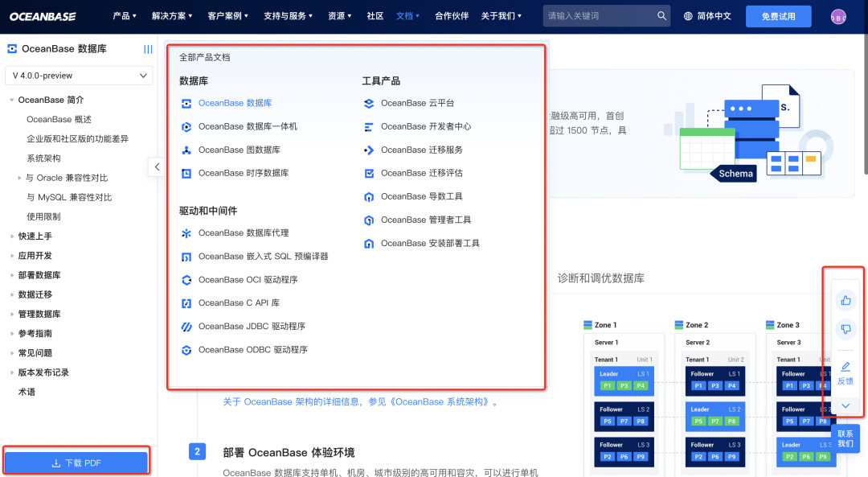The width and height of the screenshot is (868, 477).
Task: Expand the 快速上手 section
Action: click(x=11, y=236)
